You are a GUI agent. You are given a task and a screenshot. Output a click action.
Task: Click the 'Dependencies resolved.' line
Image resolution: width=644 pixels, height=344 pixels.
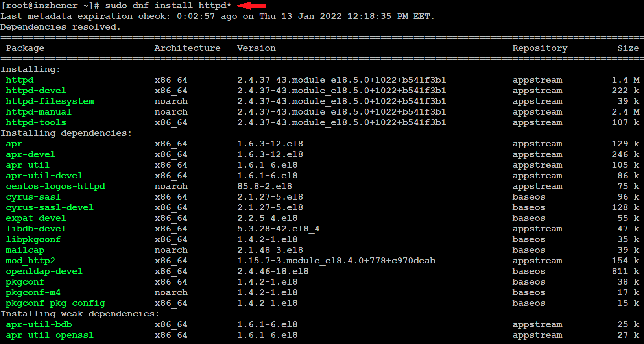point(60,27)
